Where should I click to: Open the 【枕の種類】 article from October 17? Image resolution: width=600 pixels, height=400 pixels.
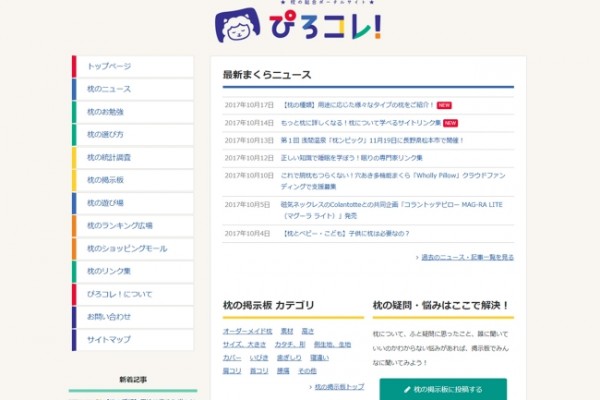[357, 105]
